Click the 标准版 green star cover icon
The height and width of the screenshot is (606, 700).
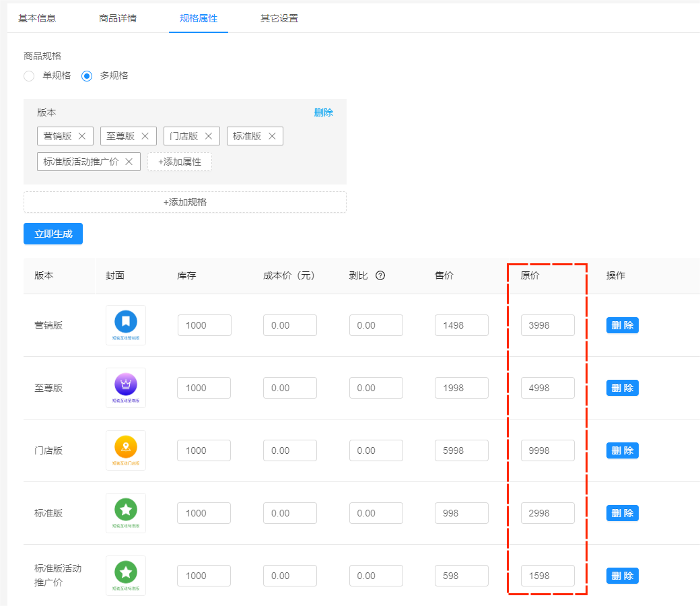point(126,512)
